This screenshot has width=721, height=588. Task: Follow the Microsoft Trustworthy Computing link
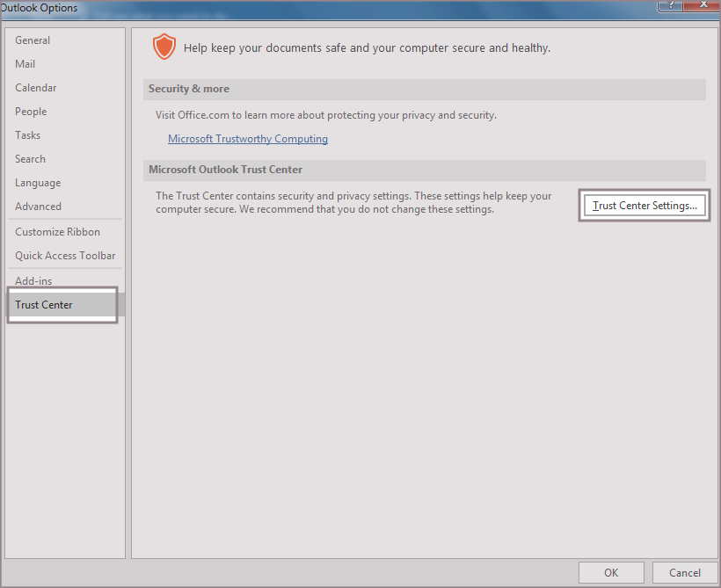click(x=248, y=139)
